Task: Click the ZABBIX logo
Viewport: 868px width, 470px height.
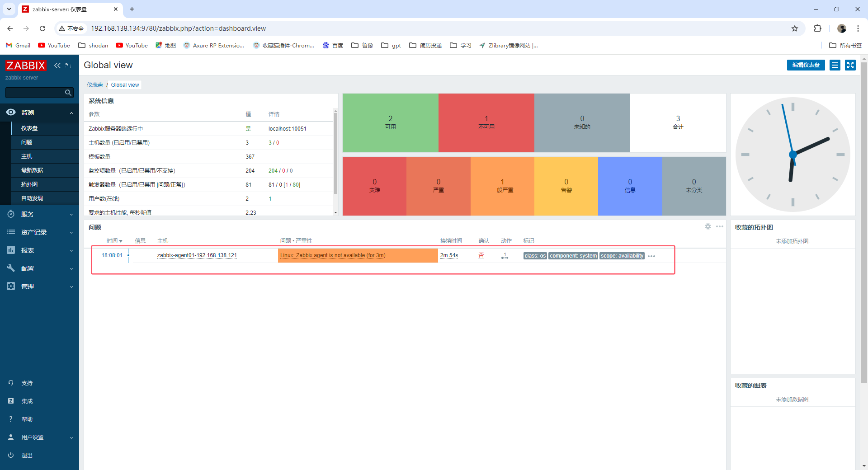Action: click(x=26, y=66)
